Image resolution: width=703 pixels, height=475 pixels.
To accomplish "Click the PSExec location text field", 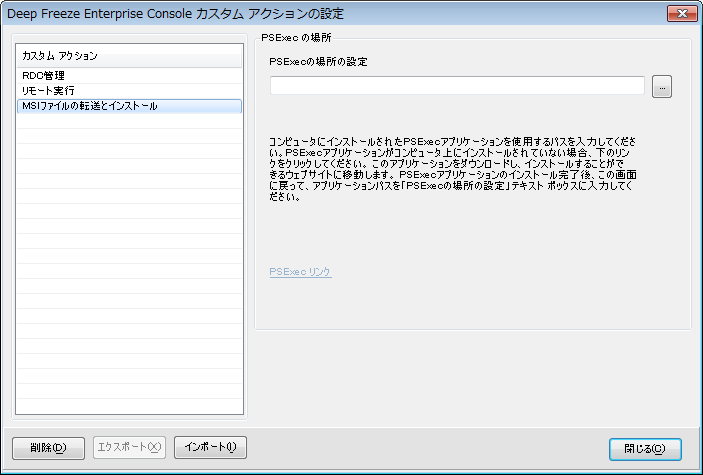I will click(x=457, y=86).
